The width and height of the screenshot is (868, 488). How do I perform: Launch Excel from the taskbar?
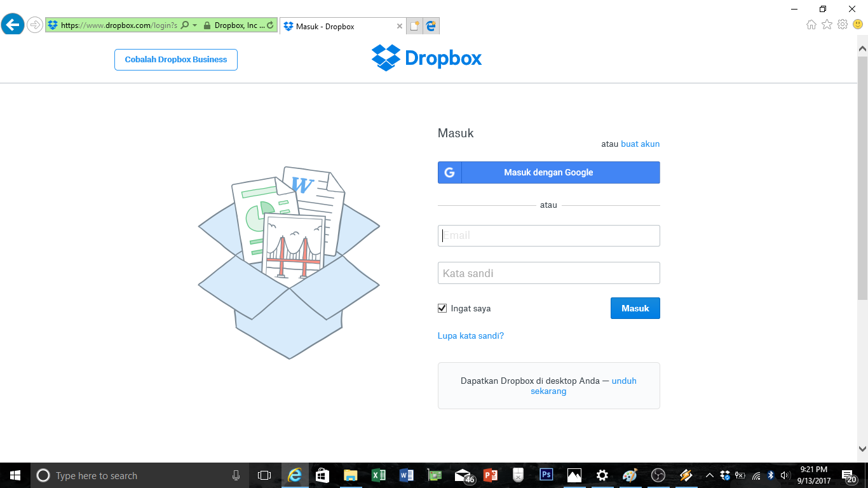378,475
